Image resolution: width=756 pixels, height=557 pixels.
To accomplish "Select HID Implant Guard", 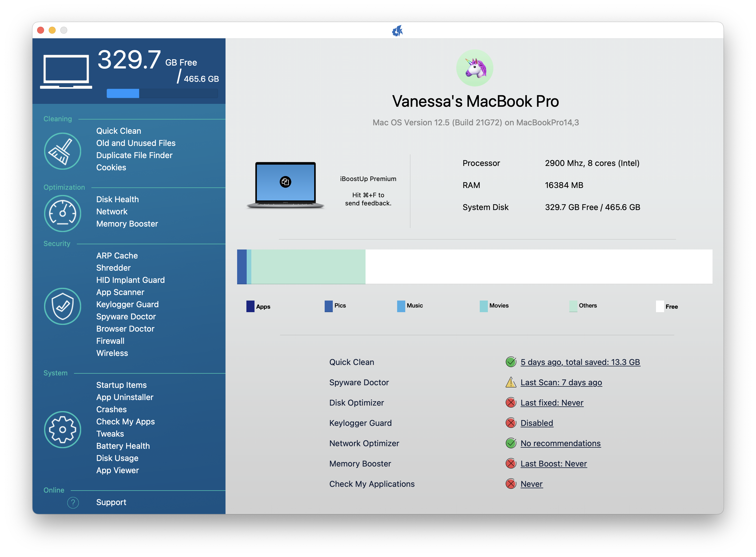I will click(130, 280).
